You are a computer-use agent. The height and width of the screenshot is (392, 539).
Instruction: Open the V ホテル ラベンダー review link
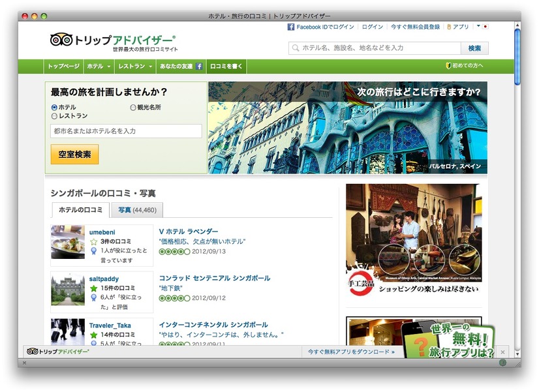[x=189, y=232]
